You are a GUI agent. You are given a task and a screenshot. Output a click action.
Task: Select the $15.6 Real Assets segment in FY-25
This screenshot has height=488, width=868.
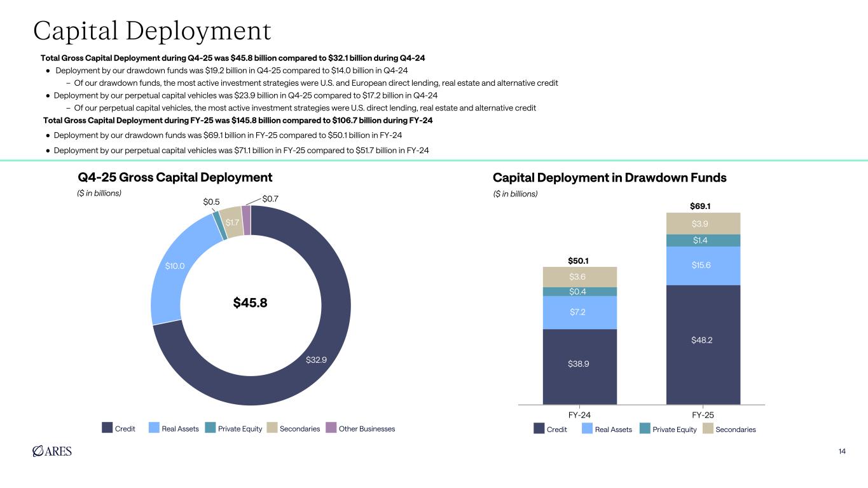[703, 265]
